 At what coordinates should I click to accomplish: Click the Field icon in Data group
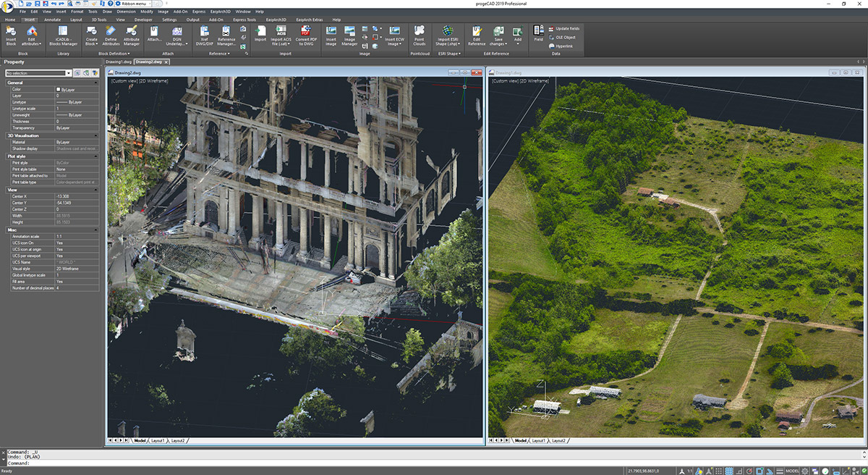pyautogui.click(x=538, y=33)
